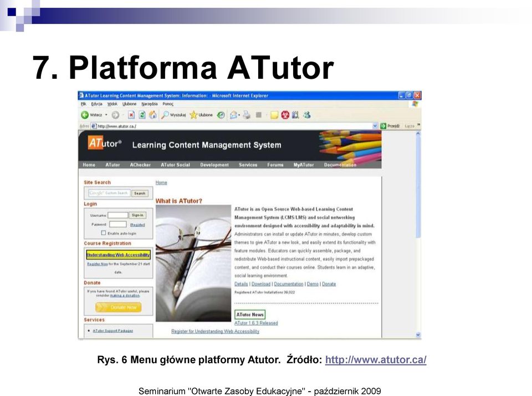The width and height of the screenshot is (532, 396).
Task: Open the Pomoc menu
Action: tap(168, 104)
